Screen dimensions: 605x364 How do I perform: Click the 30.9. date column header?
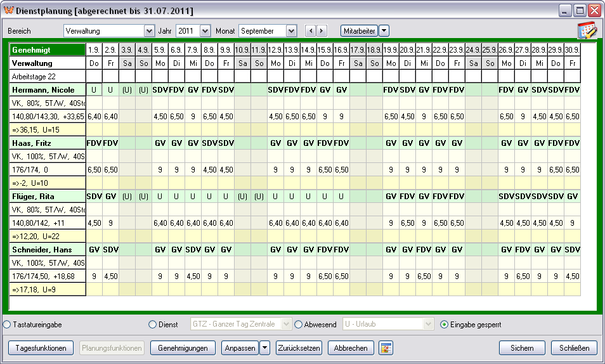572,50
